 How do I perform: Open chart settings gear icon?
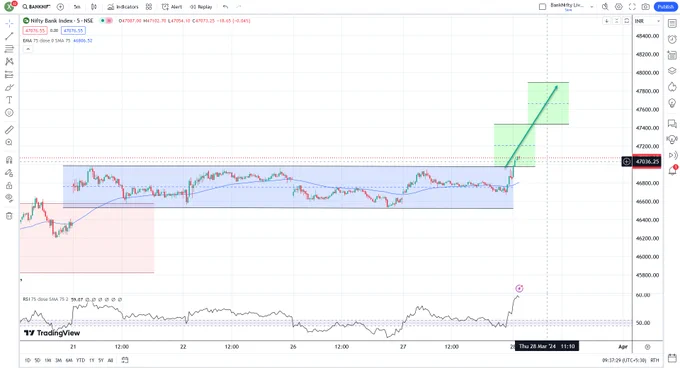coord(619,7)
